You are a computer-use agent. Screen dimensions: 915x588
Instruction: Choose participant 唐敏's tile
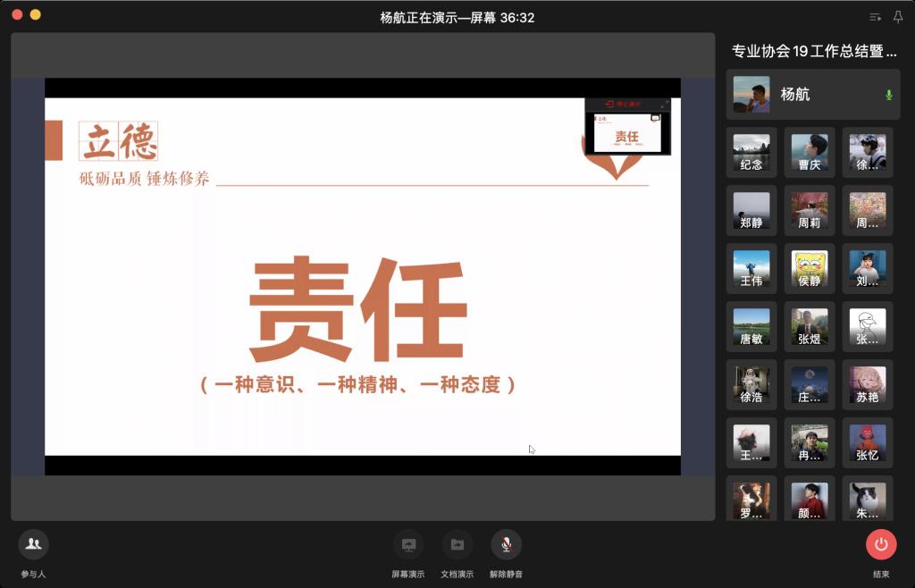pos(751,327)
